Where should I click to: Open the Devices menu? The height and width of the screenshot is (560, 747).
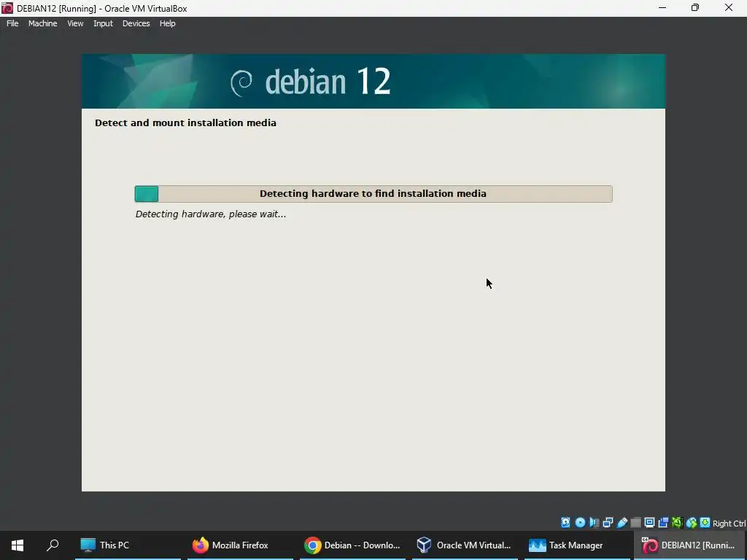coord(136,23)
